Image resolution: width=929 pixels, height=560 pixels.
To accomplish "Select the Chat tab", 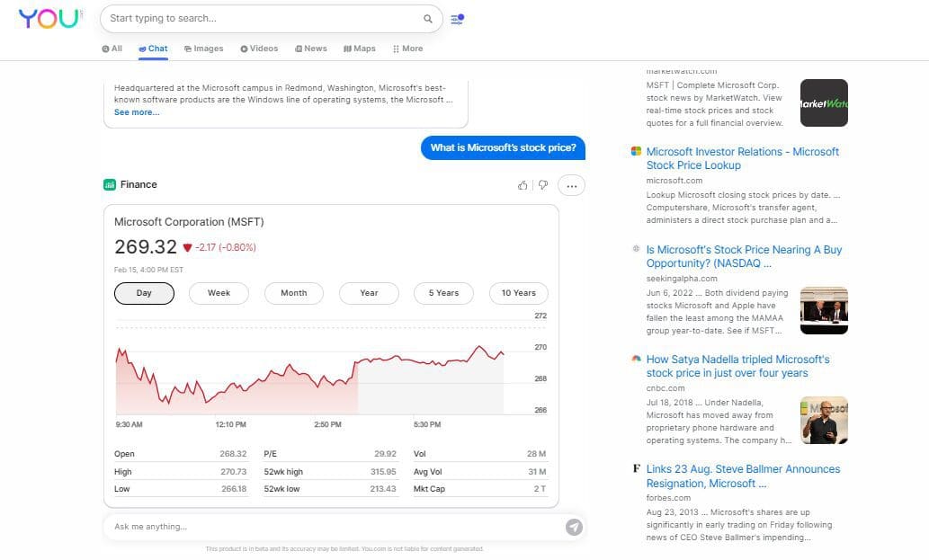I will click(x=153, y=49).
